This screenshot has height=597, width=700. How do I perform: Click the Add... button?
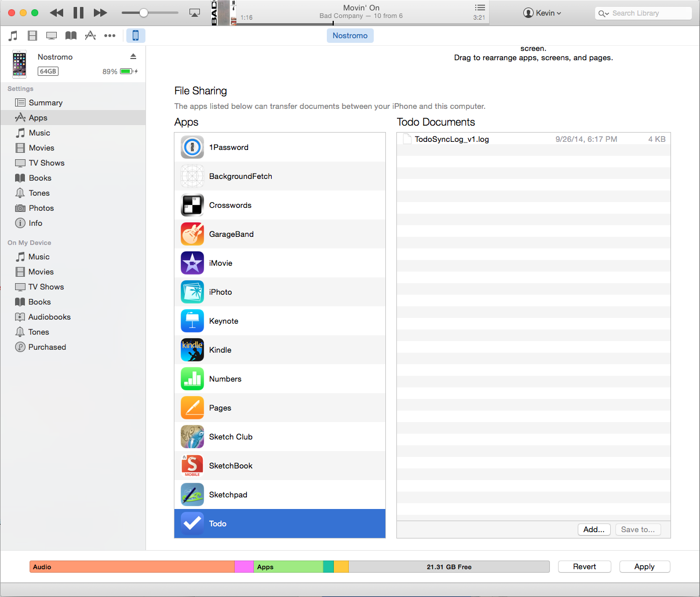[594, 529]
